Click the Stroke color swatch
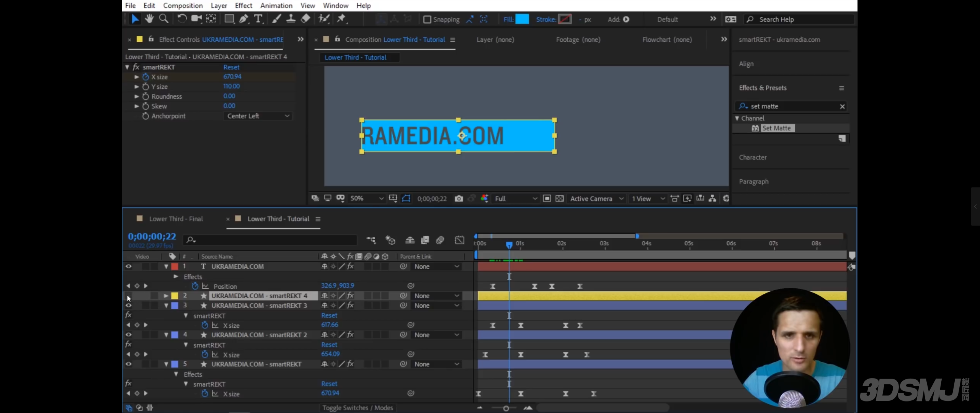The image size is (980, 413). (565, 19)
